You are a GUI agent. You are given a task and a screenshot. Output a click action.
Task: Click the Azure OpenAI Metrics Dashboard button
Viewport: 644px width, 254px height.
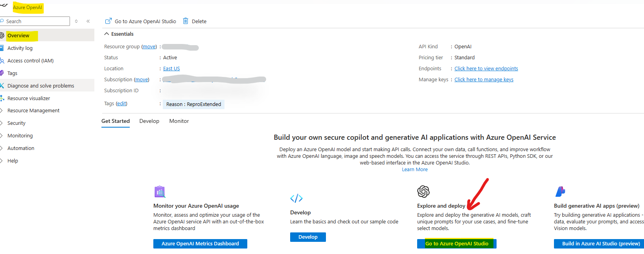pyautogui.click(x=200, y=244)
